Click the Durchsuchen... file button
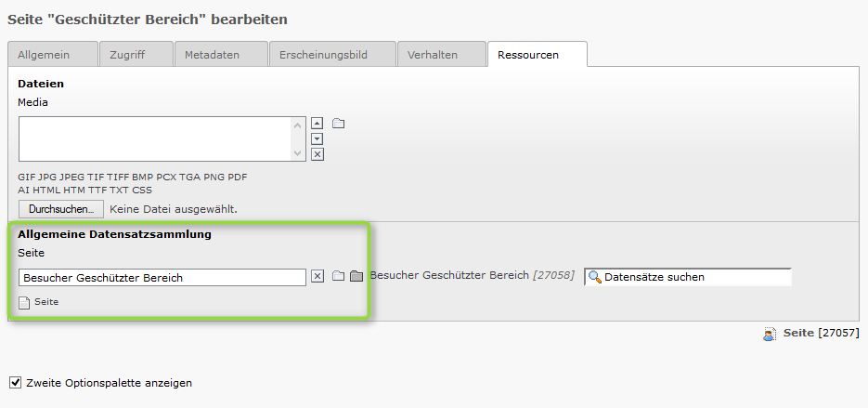The image size is (868, 408). 61,209
